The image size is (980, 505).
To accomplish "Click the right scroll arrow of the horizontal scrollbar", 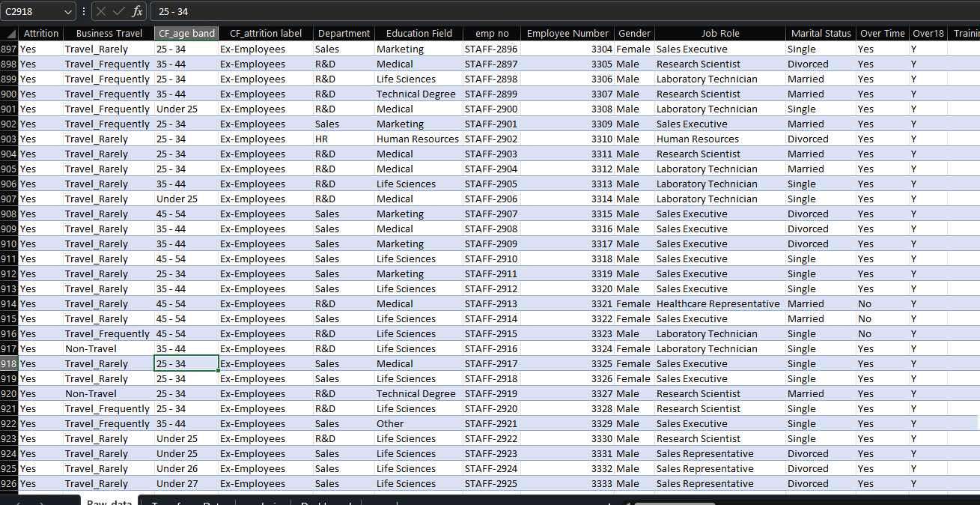I will pos(975,501).
